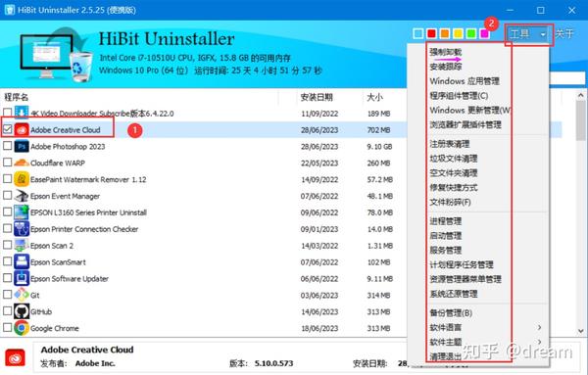Pick the yellow theme swatch

click(458, 33)
